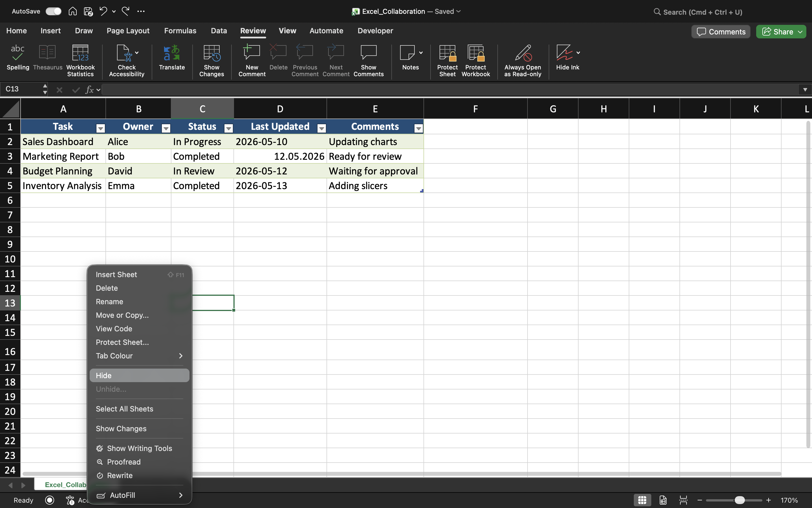Click the zoom slider handle
Image resolution: width=812 pixels, height=508 pixels.
pyautogui.click(x=740, y=500)
